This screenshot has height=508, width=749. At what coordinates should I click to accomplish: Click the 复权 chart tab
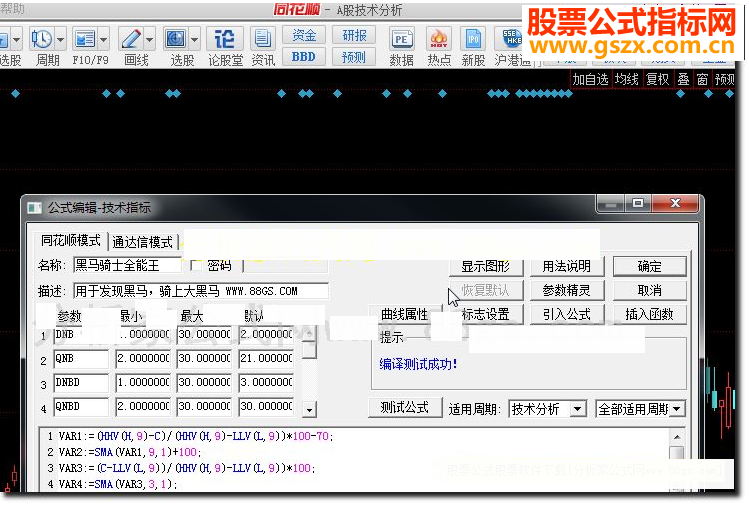click(657, 79)
